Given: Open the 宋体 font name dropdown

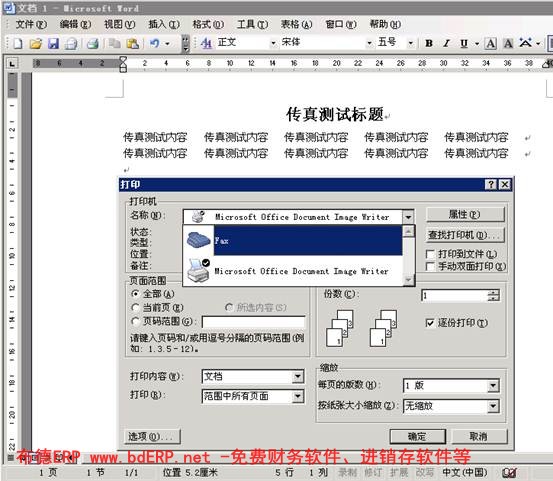Looking at the screenshot, I should pos(369,43).
